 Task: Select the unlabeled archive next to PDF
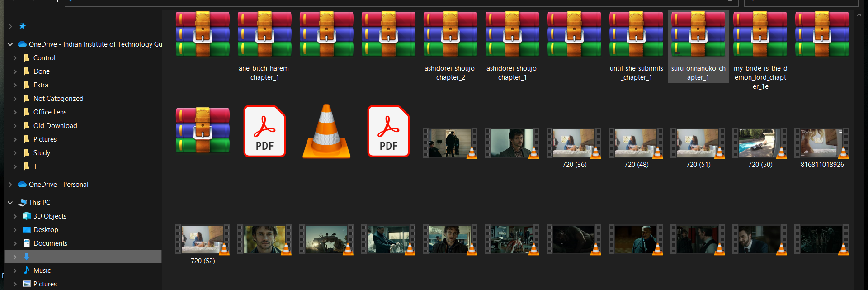click(x=203, y=131)
